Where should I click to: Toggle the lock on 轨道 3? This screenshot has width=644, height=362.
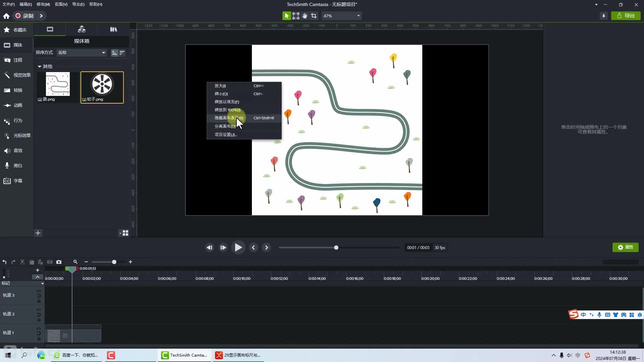(x=39, y=301)
